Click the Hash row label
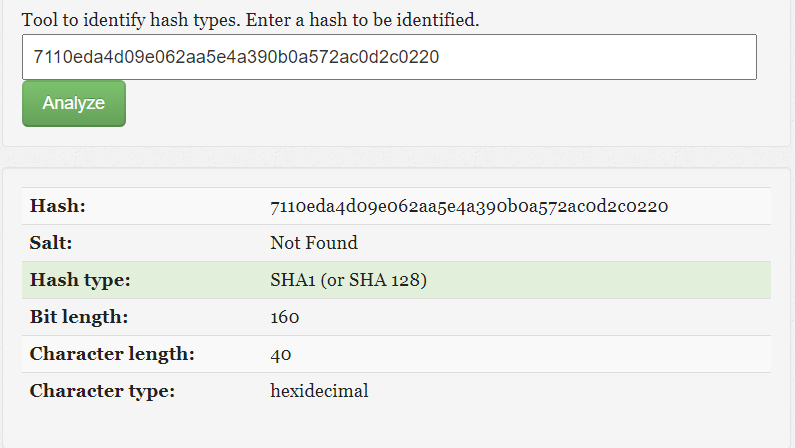Viewport: 795px width, 448px height. tap(58, 206)
